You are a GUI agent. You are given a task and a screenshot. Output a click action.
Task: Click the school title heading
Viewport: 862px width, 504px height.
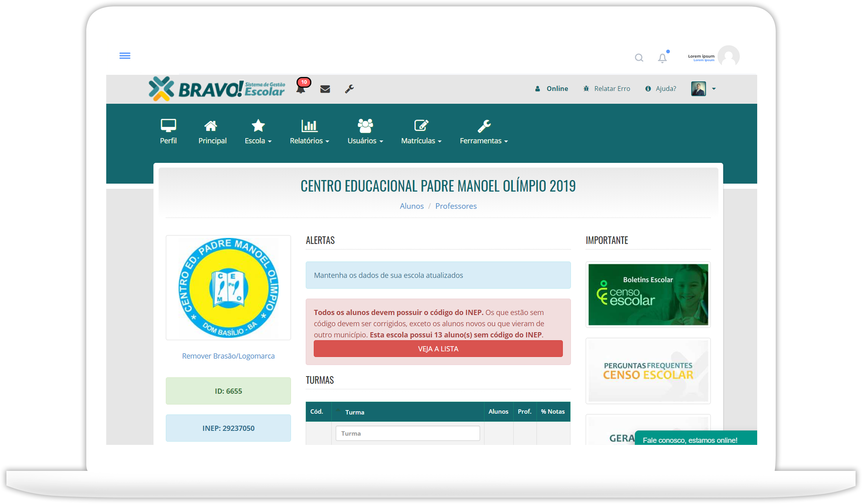(438, 186)
